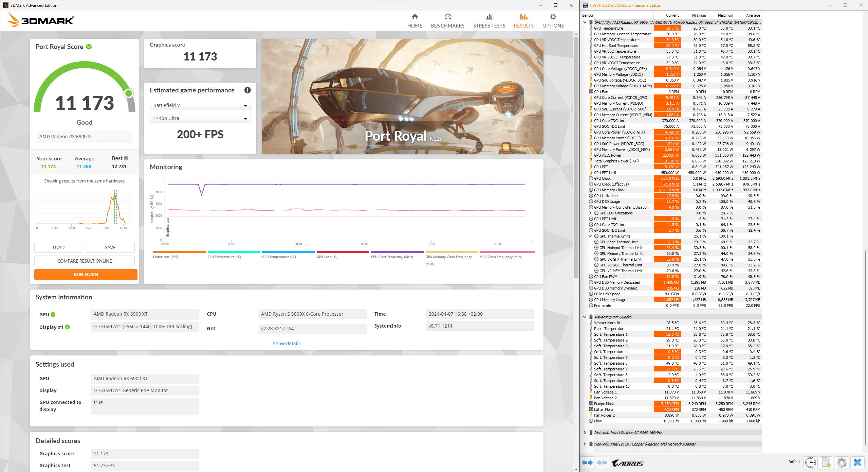Toggle the GPU Temperature chart legend
Screen dimensions: 868x472
pos(288,255)
